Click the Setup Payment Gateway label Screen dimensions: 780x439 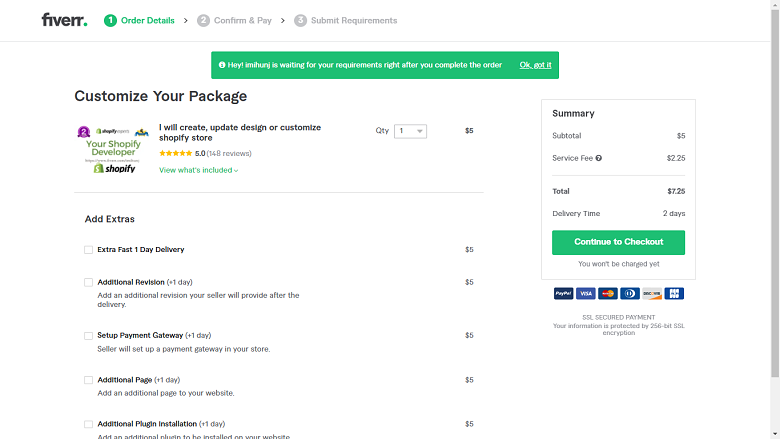click(x=140, y=336)
